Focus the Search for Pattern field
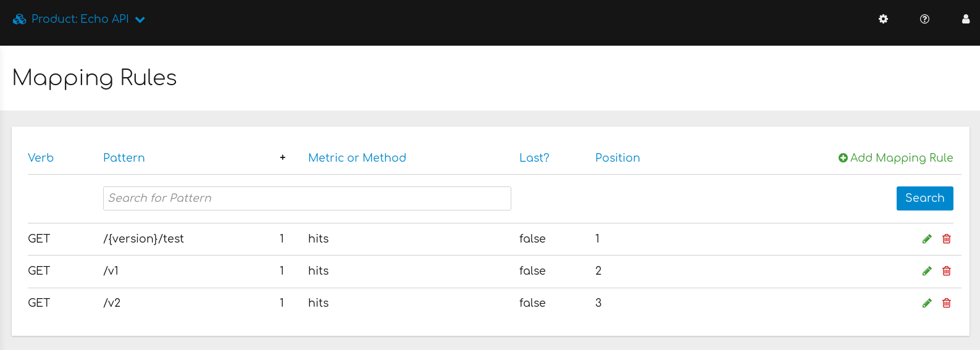The width and height of the screenshot is (980, 350). click(307, 198)
